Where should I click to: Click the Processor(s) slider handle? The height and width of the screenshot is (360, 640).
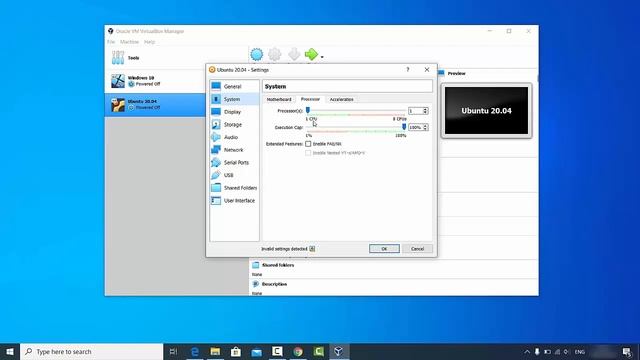308,110
